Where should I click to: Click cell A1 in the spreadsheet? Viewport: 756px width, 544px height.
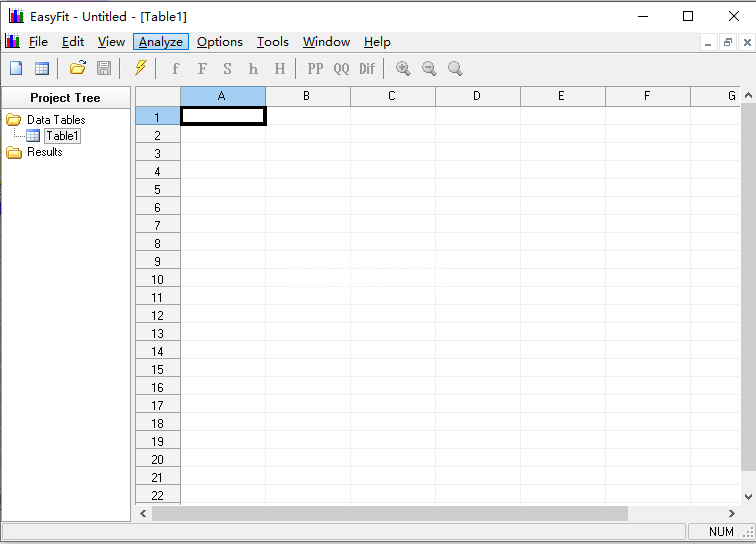click(223, 116)
